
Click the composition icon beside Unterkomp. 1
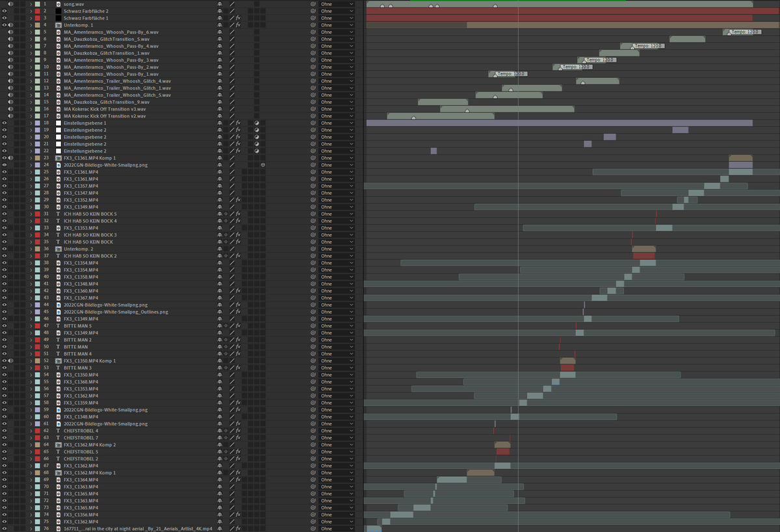[58, 25]
